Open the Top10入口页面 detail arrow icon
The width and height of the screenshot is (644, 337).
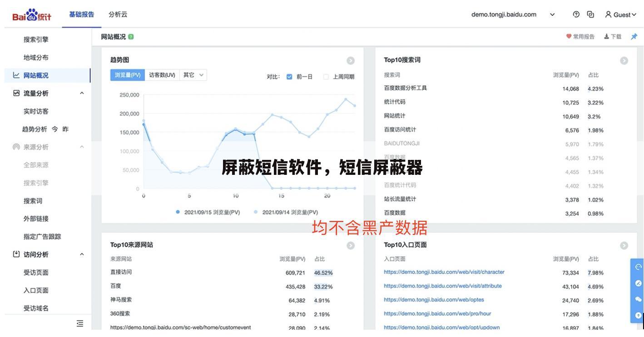(x=624, y=245)
